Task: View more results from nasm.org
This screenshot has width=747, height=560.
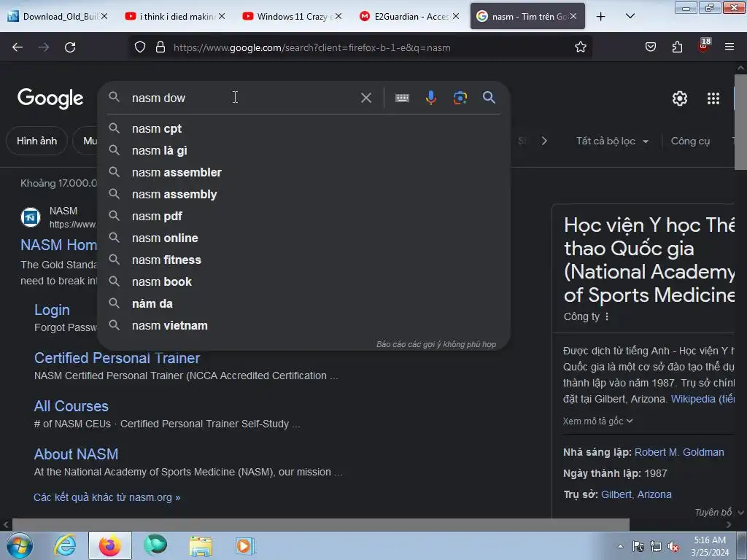Action: click(107, 497)
